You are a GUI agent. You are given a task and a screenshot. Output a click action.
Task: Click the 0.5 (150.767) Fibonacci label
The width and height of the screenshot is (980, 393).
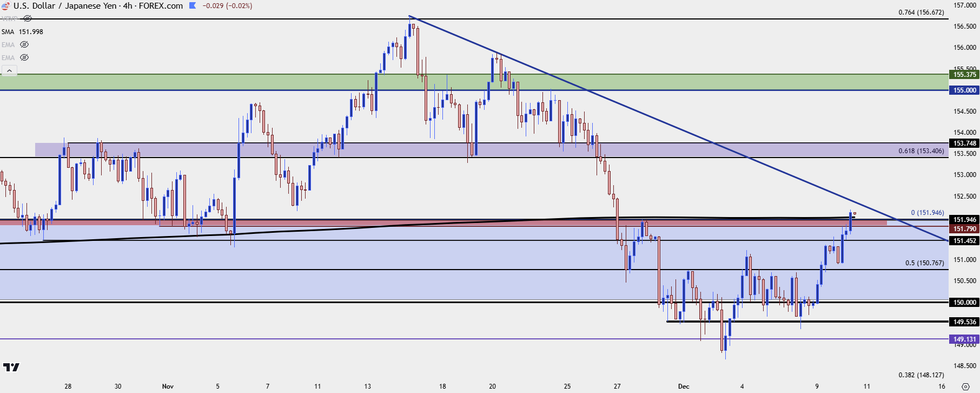click(924, 263)
